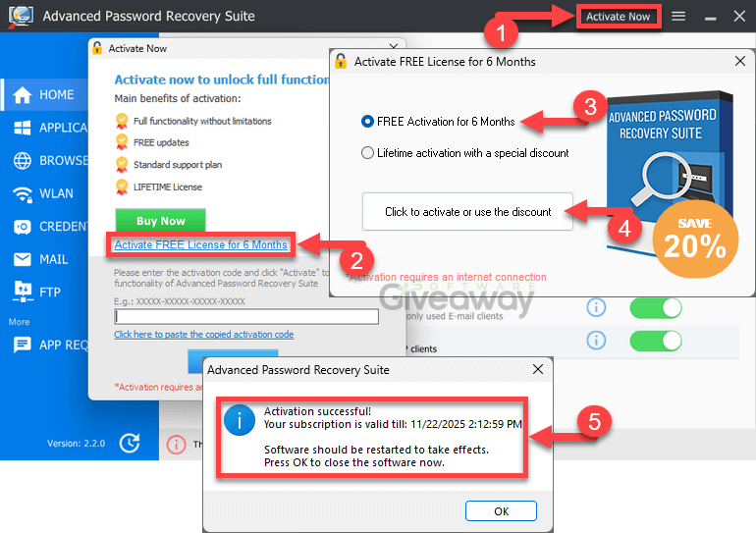Click the Buy Now green button
Image resolution: width=756 pixels, height=533 pixels.
[x=161, y=221]
